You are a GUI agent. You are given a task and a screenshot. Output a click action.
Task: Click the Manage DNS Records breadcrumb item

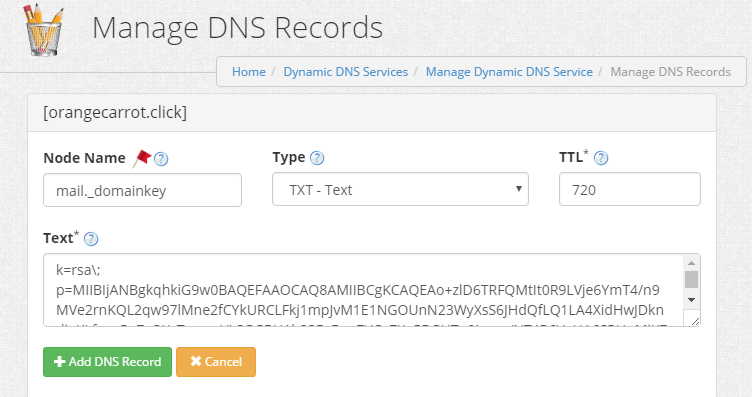click(x=670, y=72)
